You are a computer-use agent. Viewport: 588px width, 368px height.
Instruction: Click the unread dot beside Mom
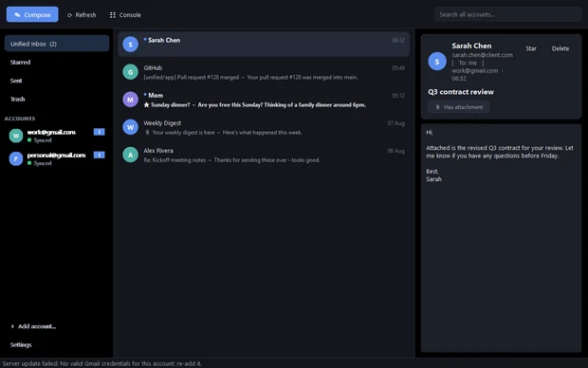[x=145, y=94]
